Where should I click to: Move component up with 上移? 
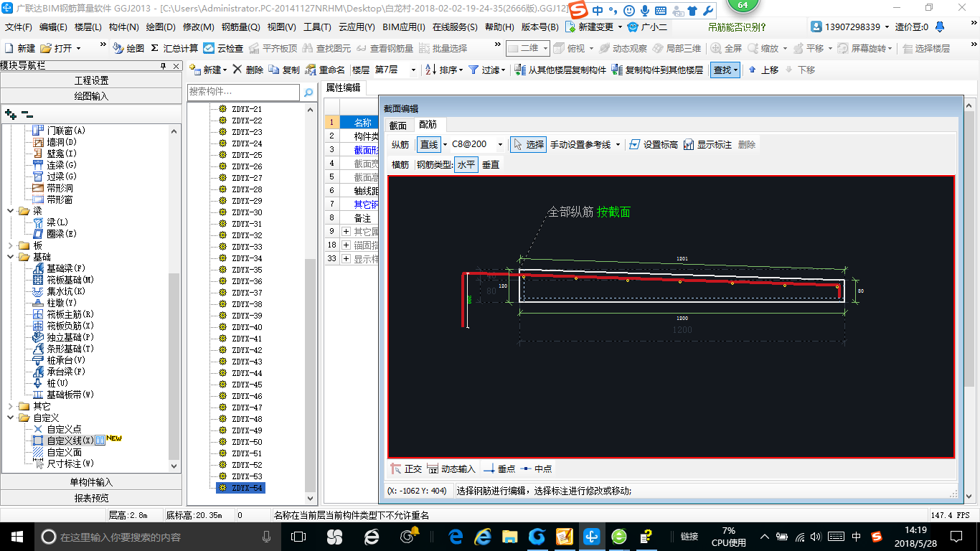[763, 70]
